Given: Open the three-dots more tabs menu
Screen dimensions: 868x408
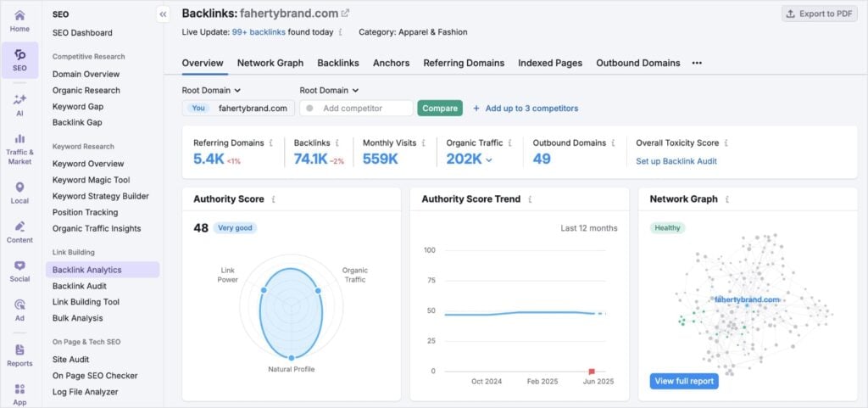Looking at the screenshot, I should 697,63.
